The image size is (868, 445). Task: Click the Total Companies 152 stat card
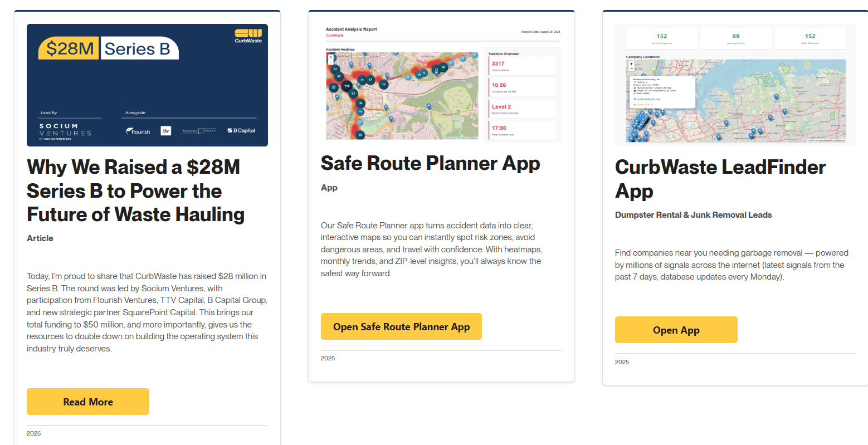(x=661, y=38)
